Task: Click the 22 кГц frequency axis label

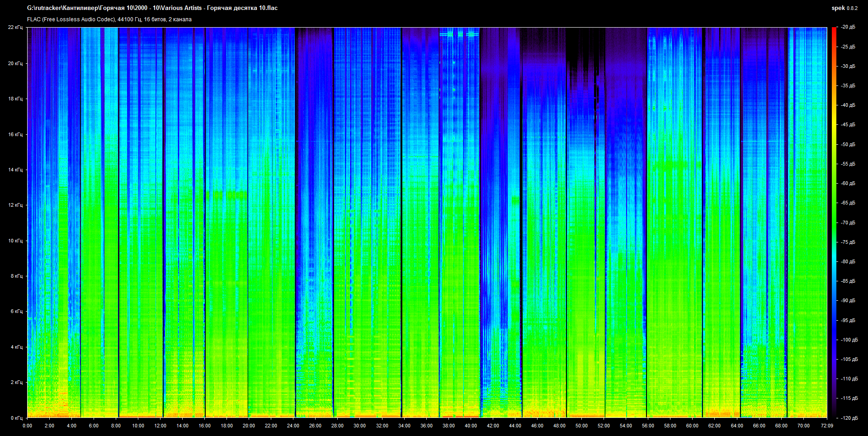Action: tap(15, 28)
